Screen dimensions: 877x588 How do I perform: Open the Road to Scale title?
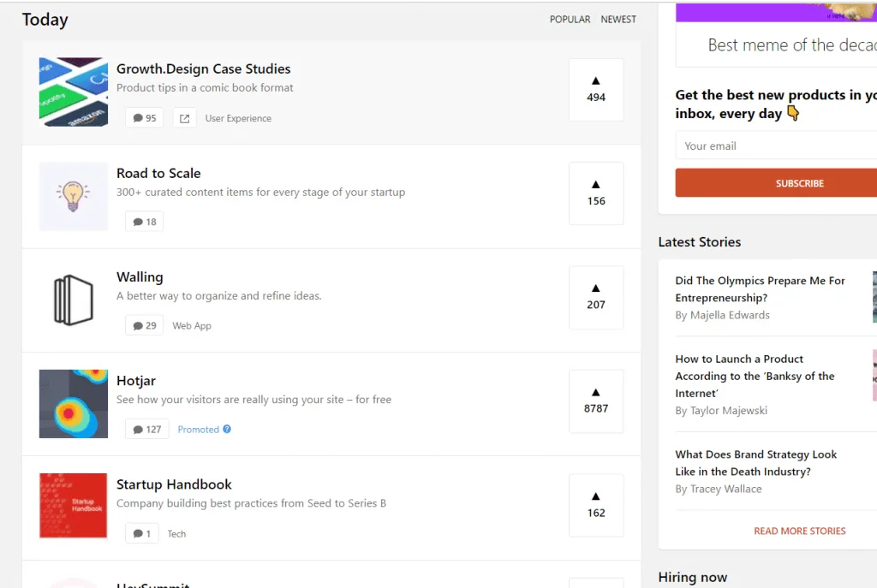coord(158,173)
